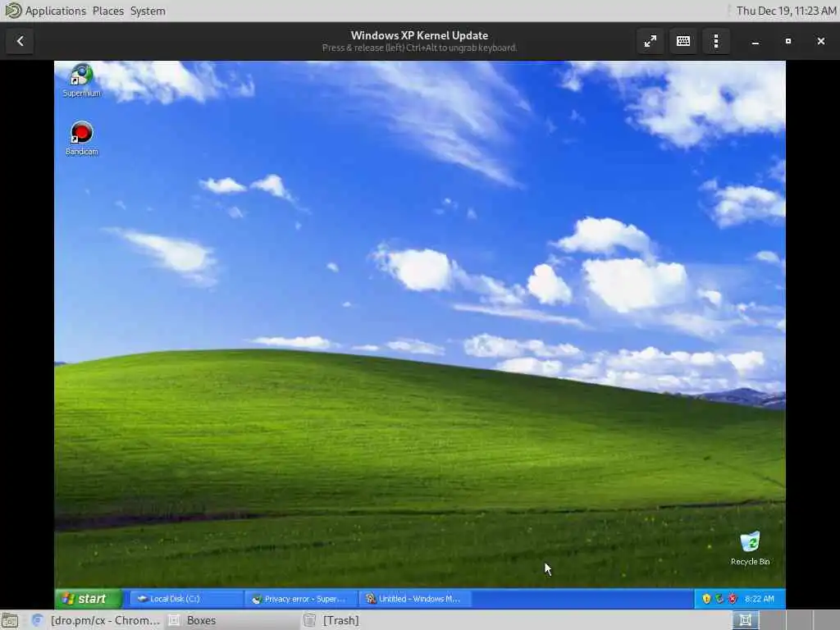Select the highlighted workspace switcher square
Viewport: 840px width, 630px height.
click(745, 620)
